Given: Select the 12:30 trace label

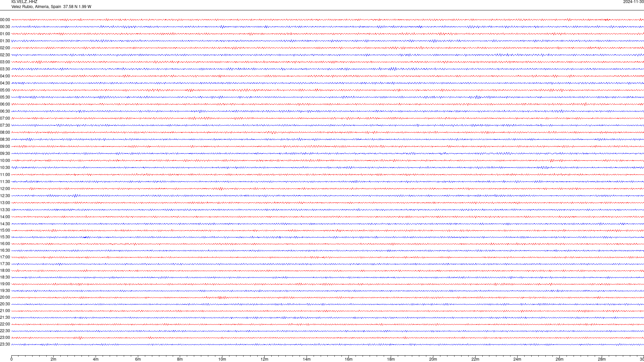Looking at the screenshot, I should (x=5, y=196).
